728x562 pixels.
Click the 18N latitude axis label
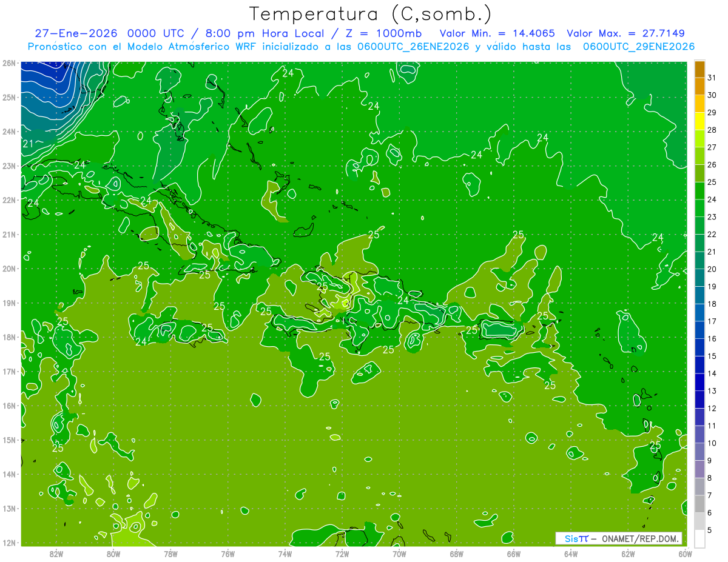coord(8,337)
